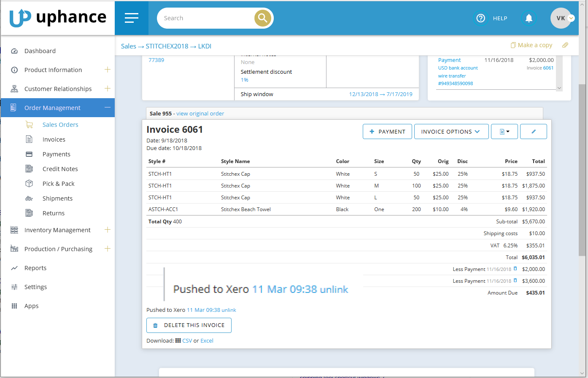Click the Customer Relationships icon
This screenshot has width=588, height=378.
point(14,89)
